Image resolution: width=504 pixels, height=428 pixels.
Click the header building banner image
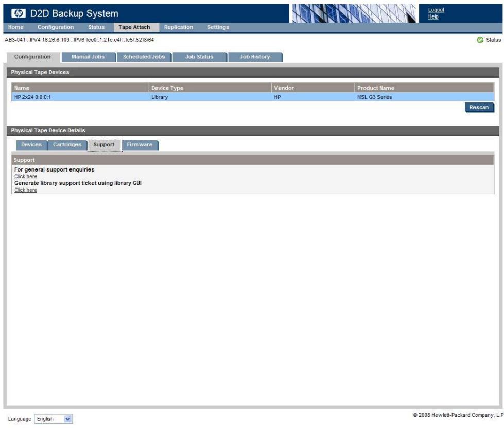(354, 13)
